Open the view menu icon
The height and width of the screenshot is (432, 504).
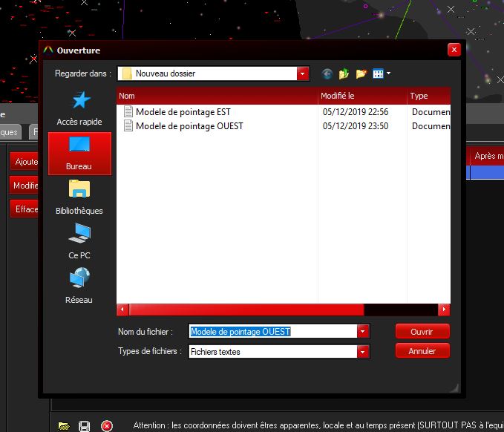pos(382,73)
